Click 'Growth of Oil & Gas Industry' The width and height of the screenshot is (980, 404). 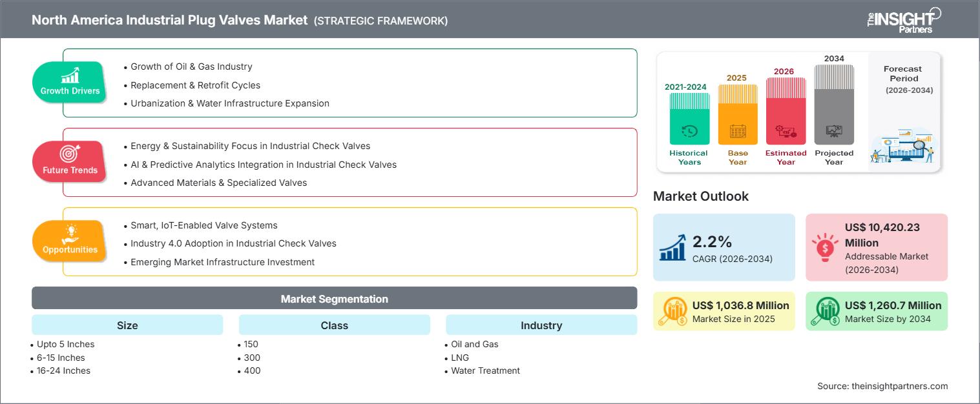[x=191, y=66]
